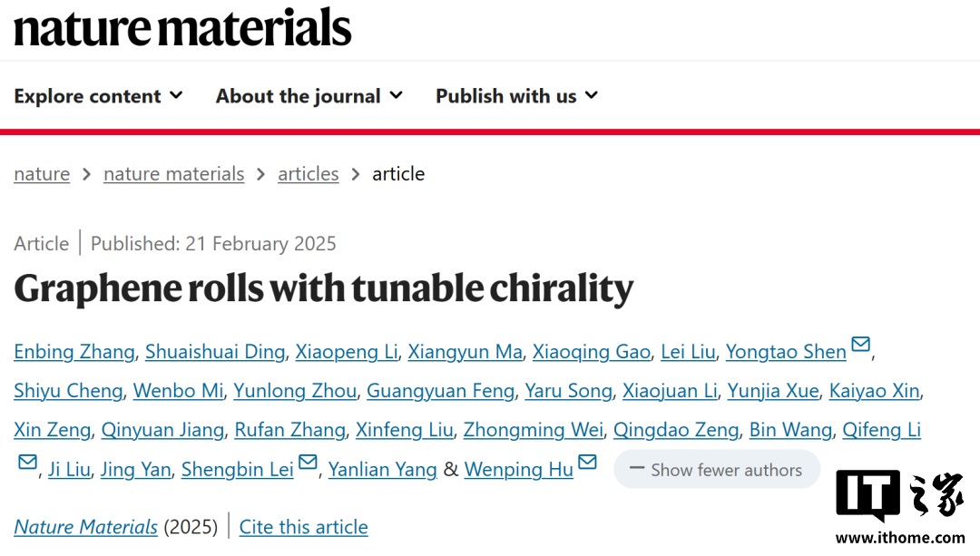Click the article title heading

coord(323,289)
